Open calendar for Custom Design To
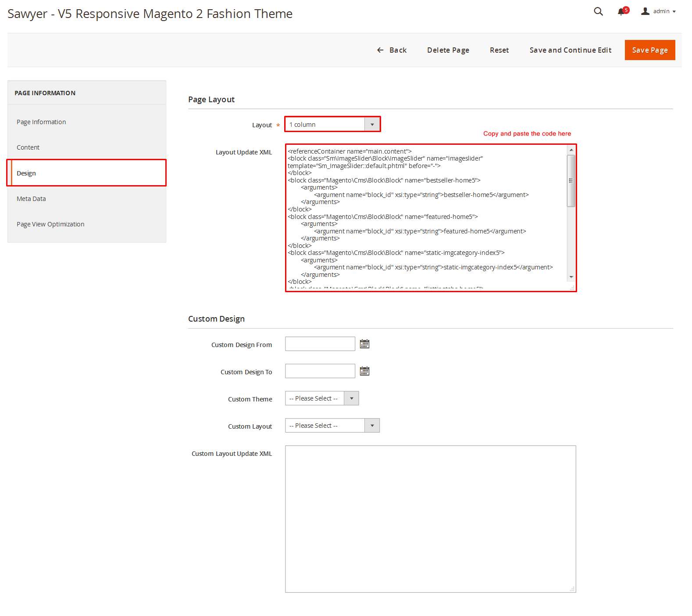Screen dimensions: 692x616 click(x=364, y=371)
